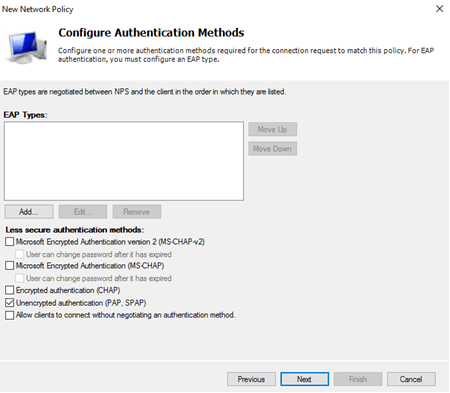
Task: Click the Configure Authentication Methods heading
Action: [151, 33]
